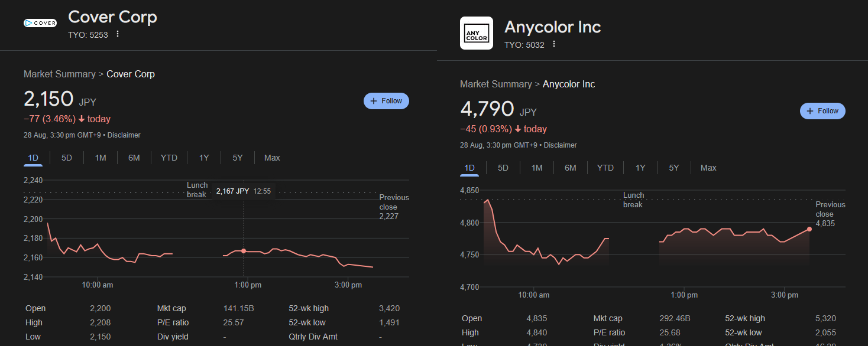Open Disclaimer link under Anycolor price
868x346 pixels.
(561, 145)
